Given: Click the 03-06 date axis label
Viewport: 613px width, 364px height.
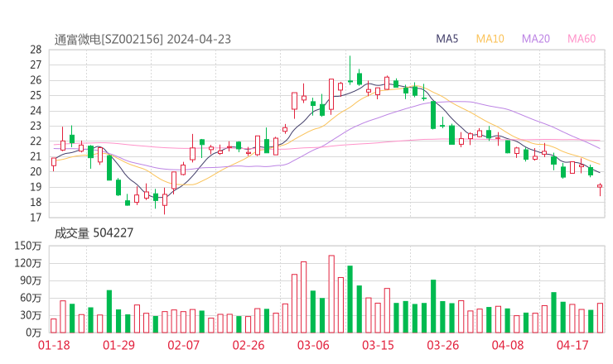Looking at the screenshot, I should tap(313, 345).
